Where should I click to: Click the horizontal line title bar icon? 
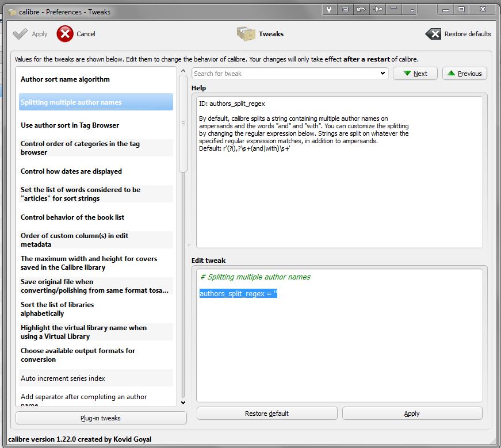394,10
